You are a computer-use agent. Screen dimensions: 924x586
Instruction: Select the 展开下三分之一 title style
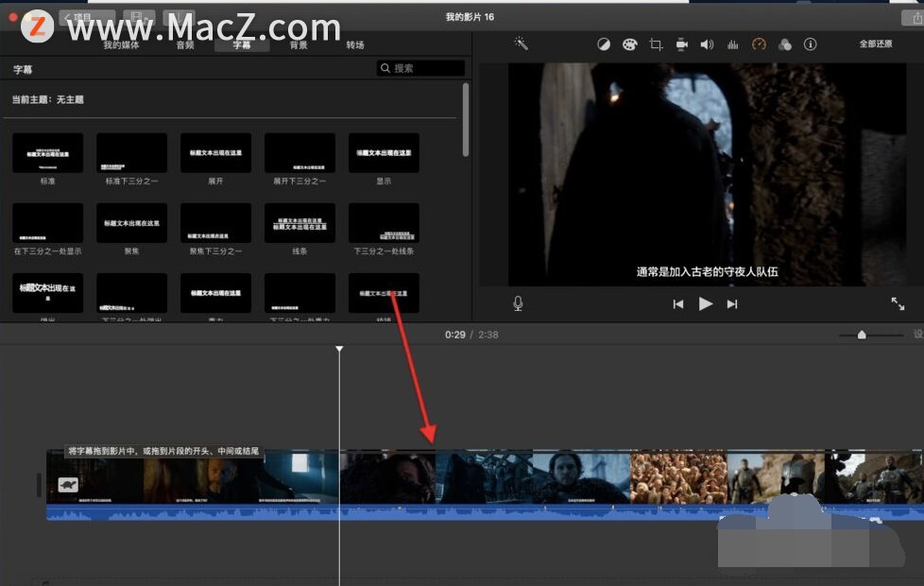(x=299, y=153)
